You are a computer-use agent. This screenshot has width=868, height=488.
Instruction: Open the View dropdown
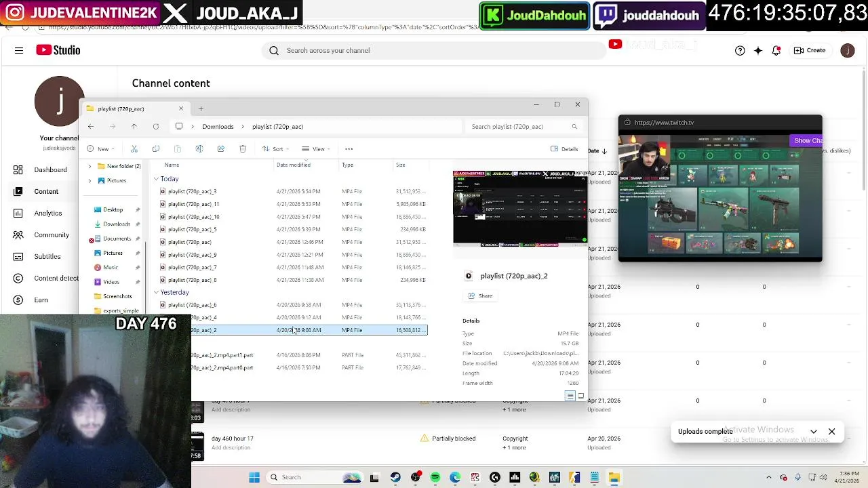pos(316,148)
